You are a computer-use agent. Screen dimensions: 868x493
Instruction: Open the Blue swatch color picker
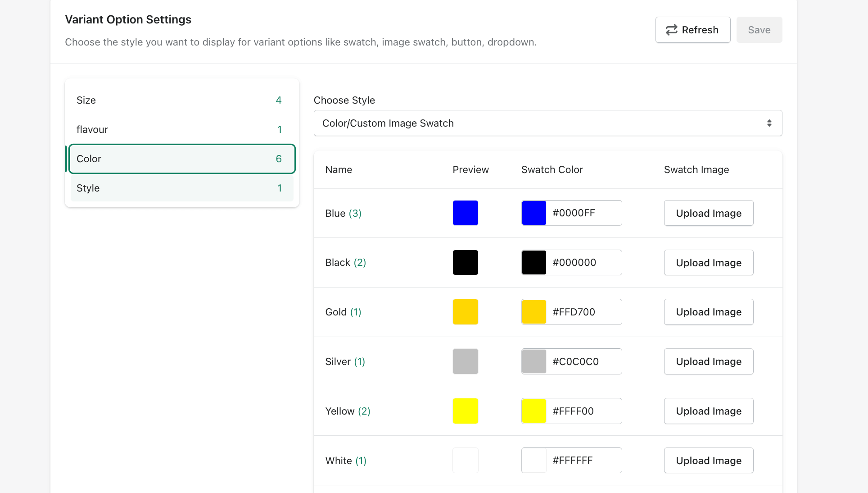click(x=534, y=213)
